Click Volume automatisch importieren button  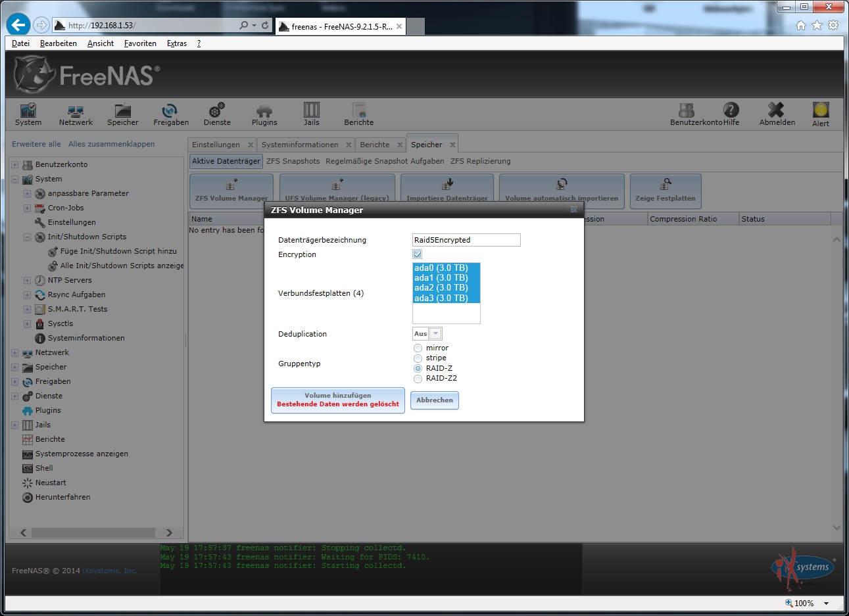562,191
